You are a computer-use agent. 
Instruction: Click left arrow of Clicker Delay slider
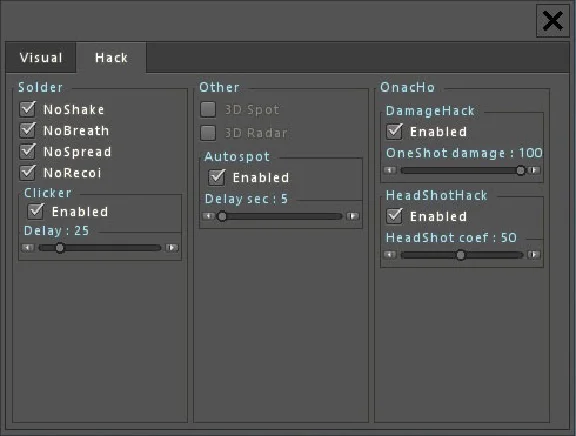[x=28, y=248]
